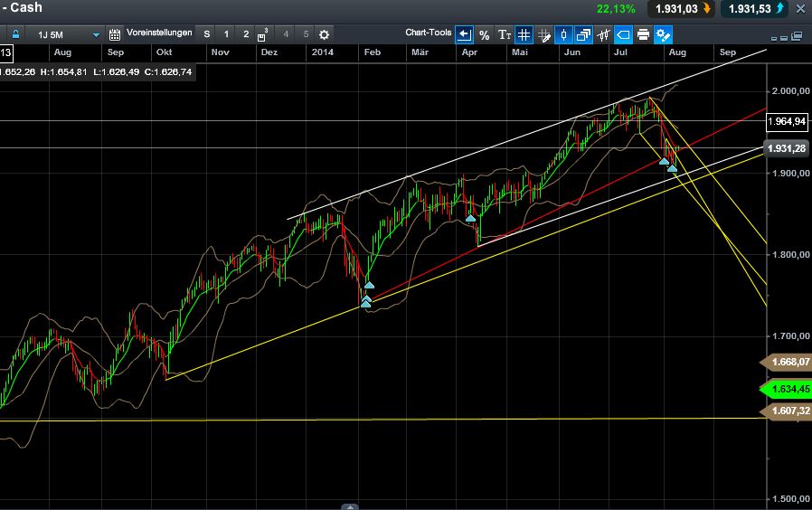This screenshot has height=510, width=812.
Task: Click the current price marker 1.931,28
Action: (787, 148)
